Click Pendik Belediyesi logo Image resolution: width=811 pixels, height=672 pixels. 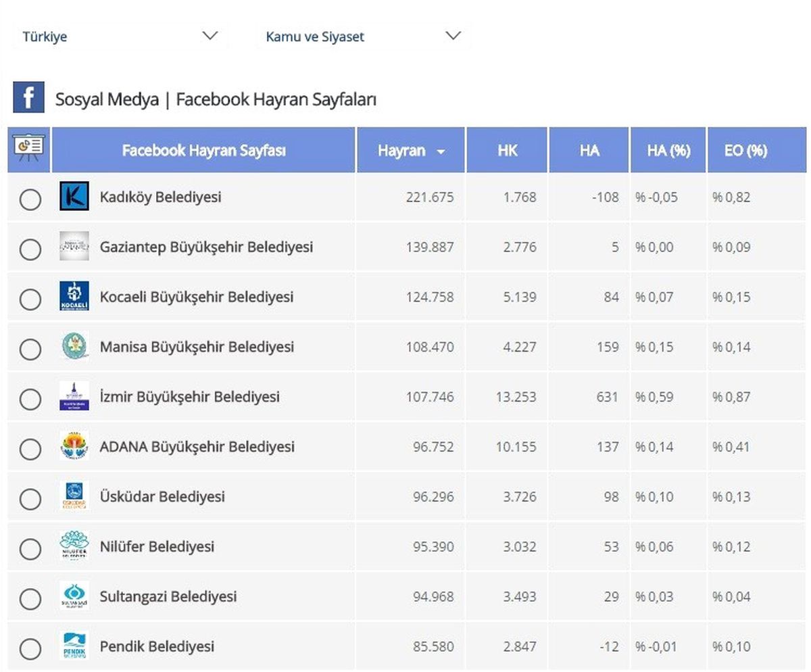tap(74, 646)
